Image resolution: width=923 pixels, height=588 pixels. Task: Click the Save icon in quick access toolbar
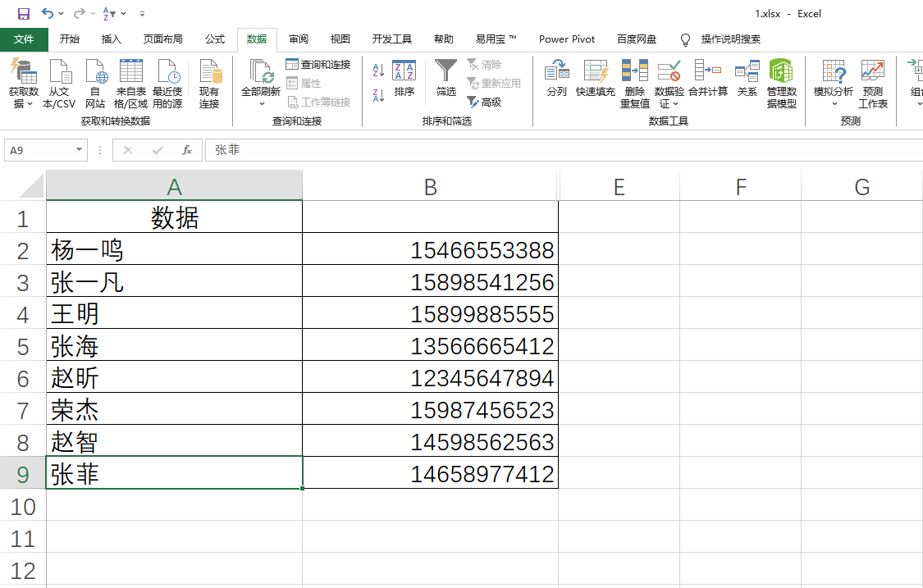pos(24,14)
